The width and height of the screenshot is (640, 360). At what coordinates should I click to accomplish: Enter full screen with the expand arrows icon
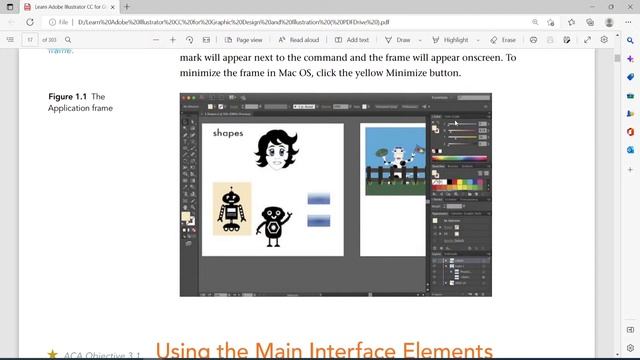click(587, 40)
